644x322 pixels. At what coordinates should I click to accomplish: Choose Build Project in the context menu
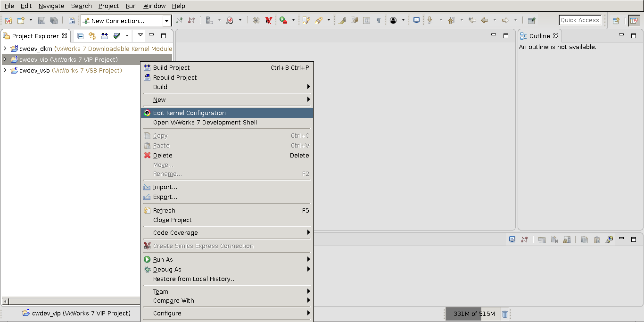coord(227,67)
